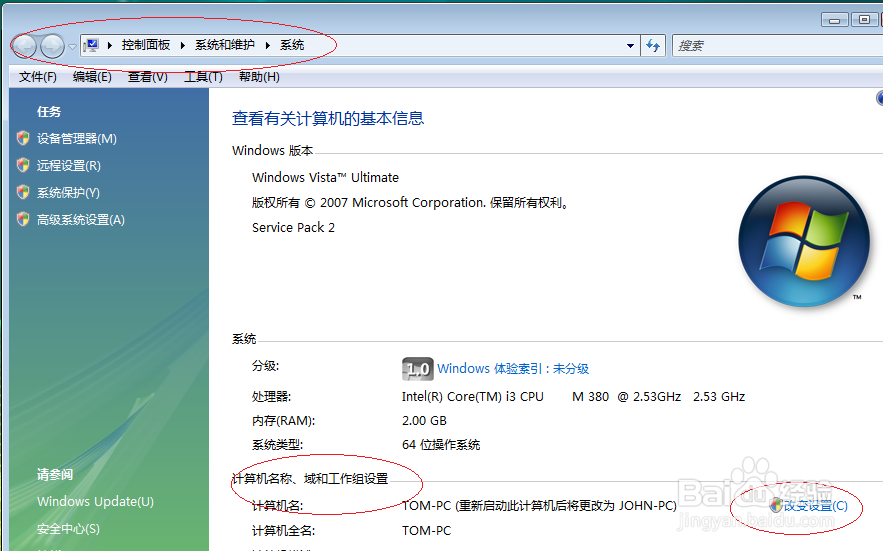The width and height of the screenshot is (883, 551).
Task: Click the Service Pack 2 text
Action: pos(293,228)
